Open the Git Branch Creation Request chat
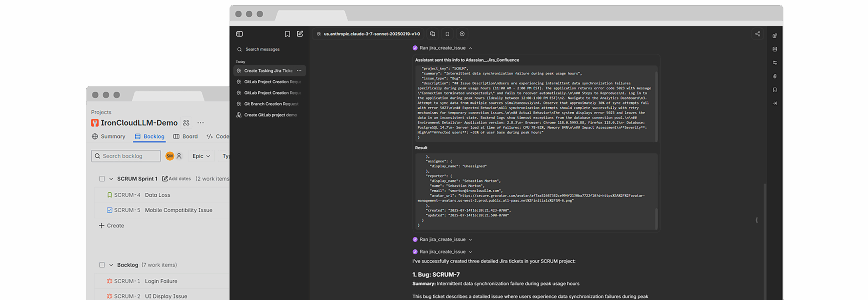 [x=270, y=104]
